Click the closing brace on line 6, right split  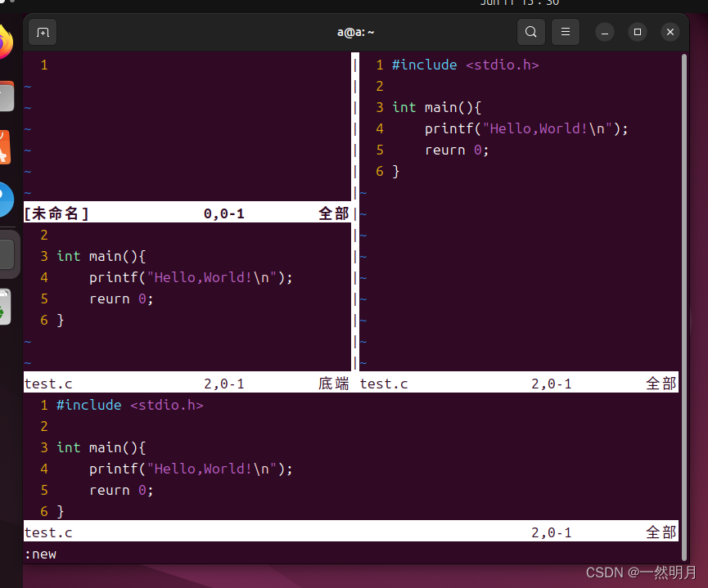coord(396,172)
